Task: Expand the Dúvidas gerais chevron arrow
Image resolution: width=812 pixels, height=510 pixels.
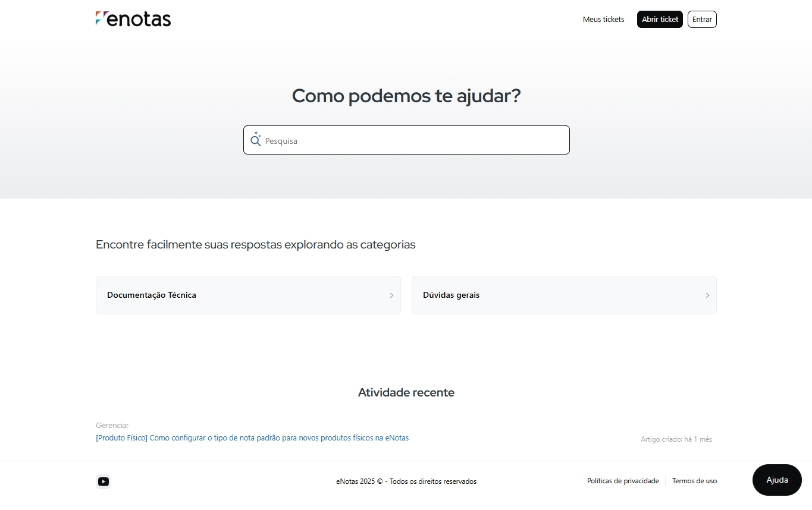Action: click(x=707, y=295)
